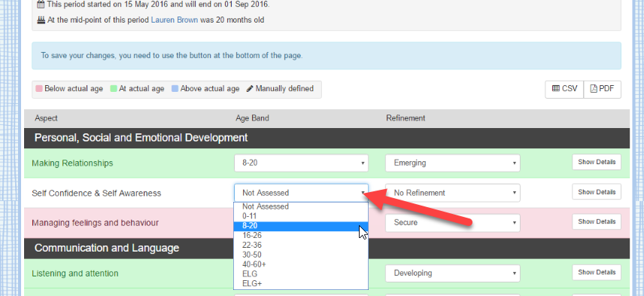Click the Making Relationships aspect name

coord(72,163)
